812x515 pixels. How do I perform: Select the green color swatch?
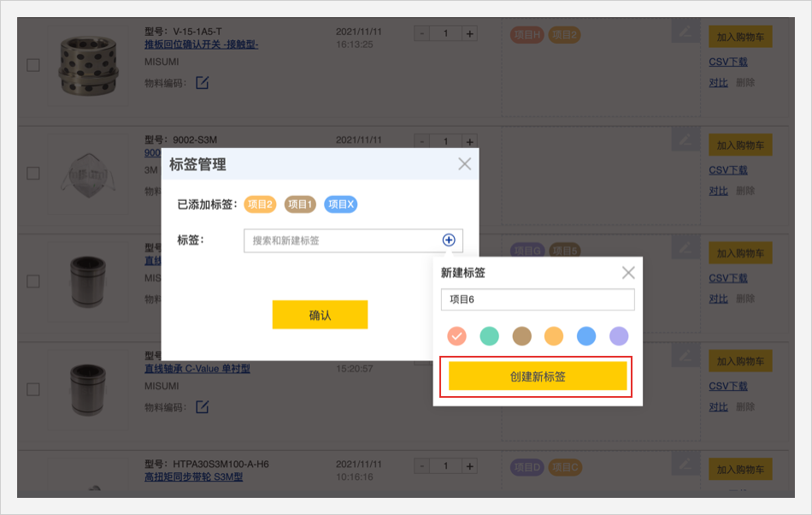click(x=489, y=336)
